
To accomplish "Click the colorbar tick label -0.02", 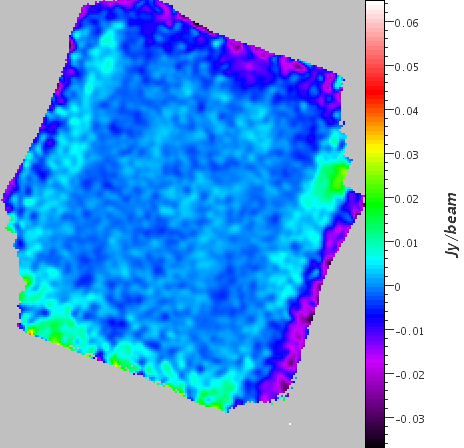I will point(410,375).
